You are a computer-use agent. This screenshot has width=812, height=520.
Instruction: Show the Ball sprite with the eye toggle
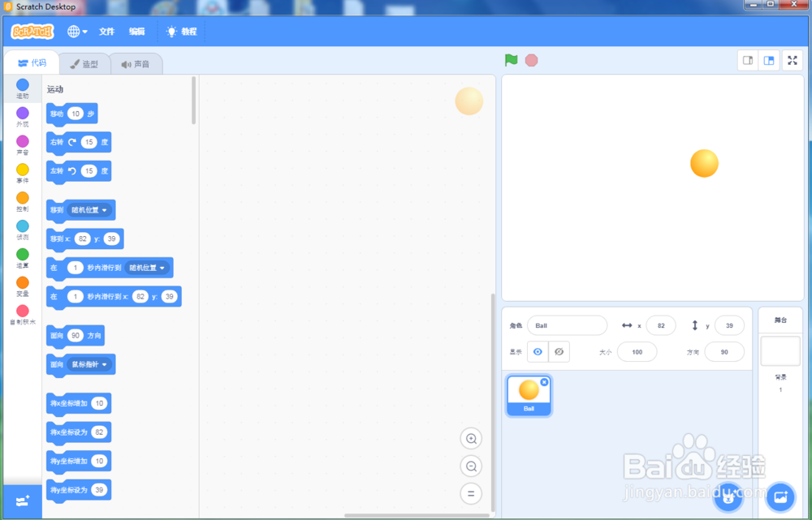point(538,351)
